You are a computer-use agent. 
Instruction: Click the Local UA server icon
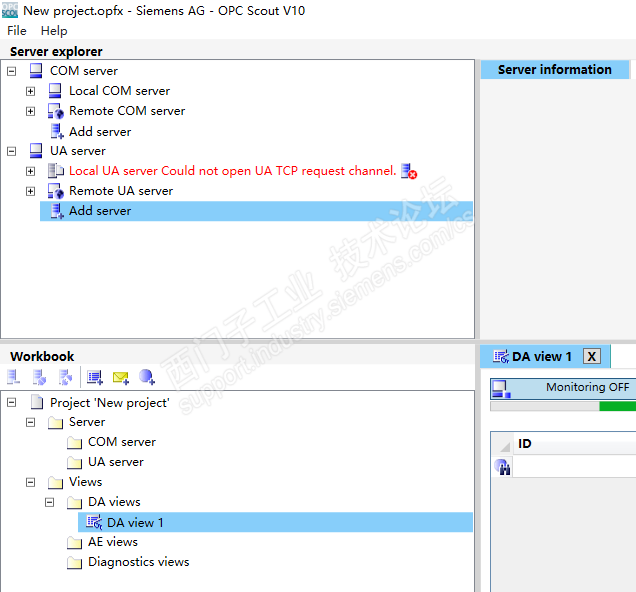[x=56, y=171]
